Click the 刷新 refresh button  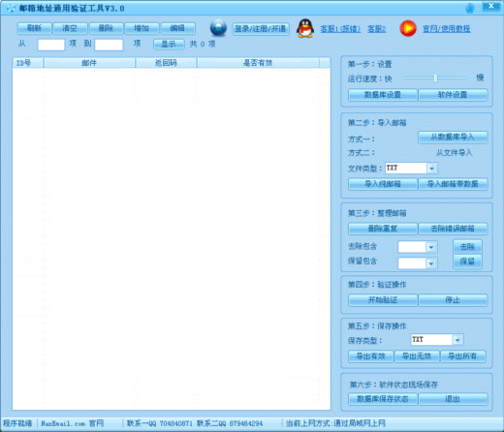pos(34,28)
